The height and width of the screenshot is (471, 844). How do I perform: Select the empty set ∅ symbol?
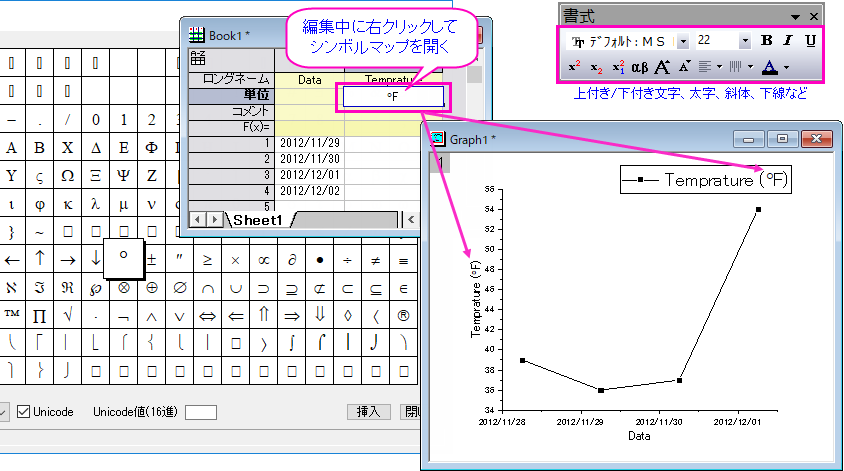tap(180, 288)
